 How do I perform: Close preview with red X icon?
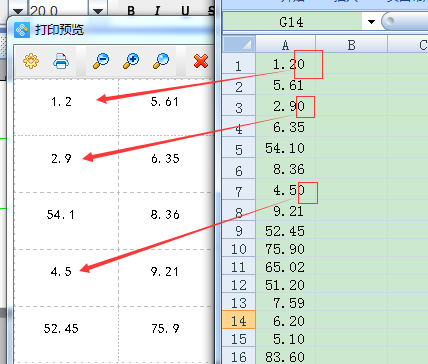point(201,61)
